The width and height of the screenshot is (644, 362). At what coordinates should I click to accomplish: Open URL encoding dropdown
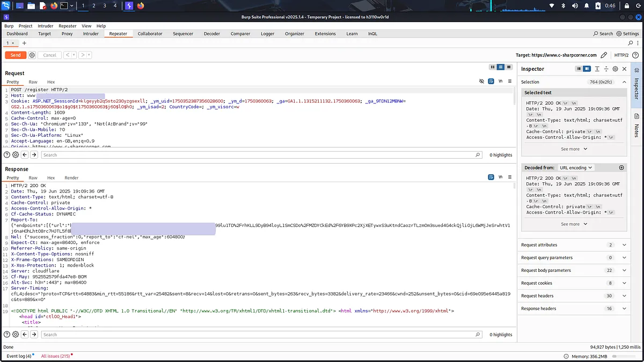point(575,167)
